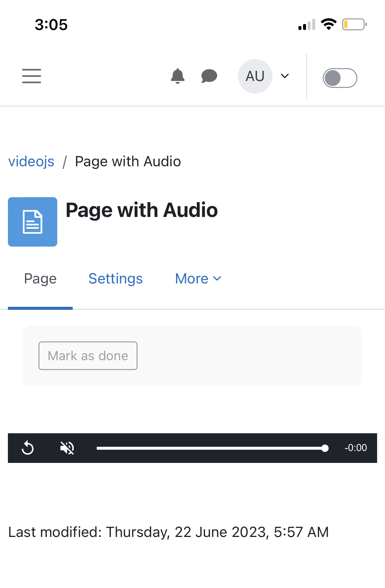Click the Page activity document icon
The width and height of the screenshot is (385, 588).
[33, 222]
